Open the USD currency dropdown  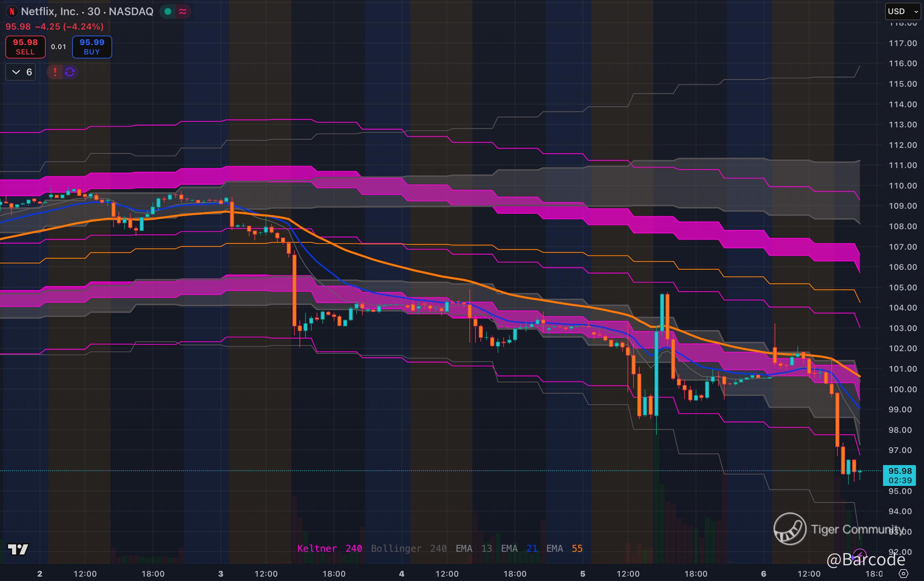(902, 11)
